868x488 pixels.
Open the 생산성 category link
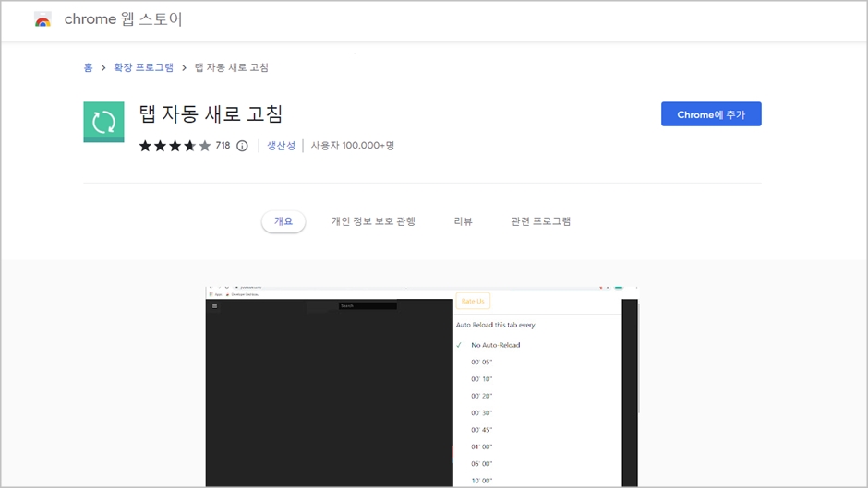point(282,146)
